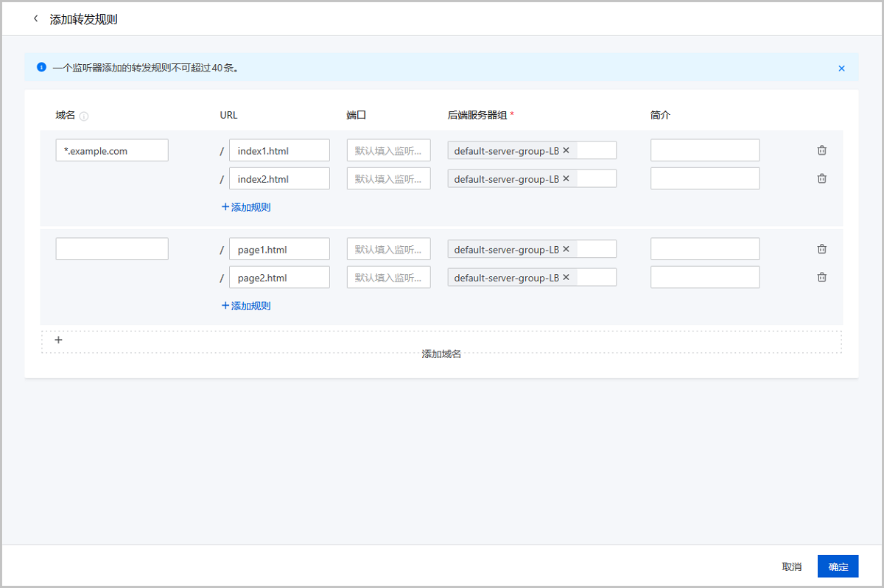Add a rule under the *.example.com domain
The height and width of the screenshot is (588, 884).
(246, 207)
